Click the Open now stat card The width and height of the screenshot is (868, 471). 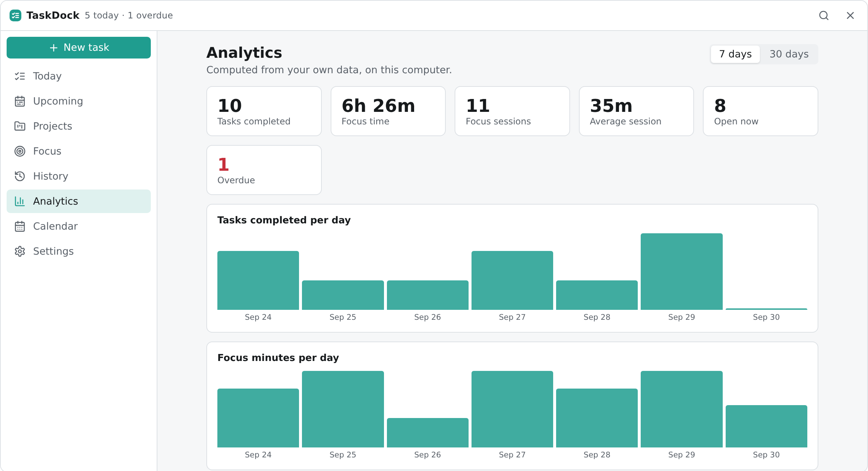point(761,111)
